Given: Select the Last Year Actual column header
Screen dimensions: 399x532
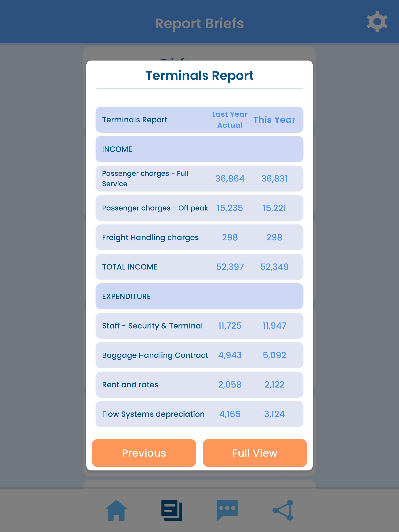Looking at the screenshot, I should point(230,120).
